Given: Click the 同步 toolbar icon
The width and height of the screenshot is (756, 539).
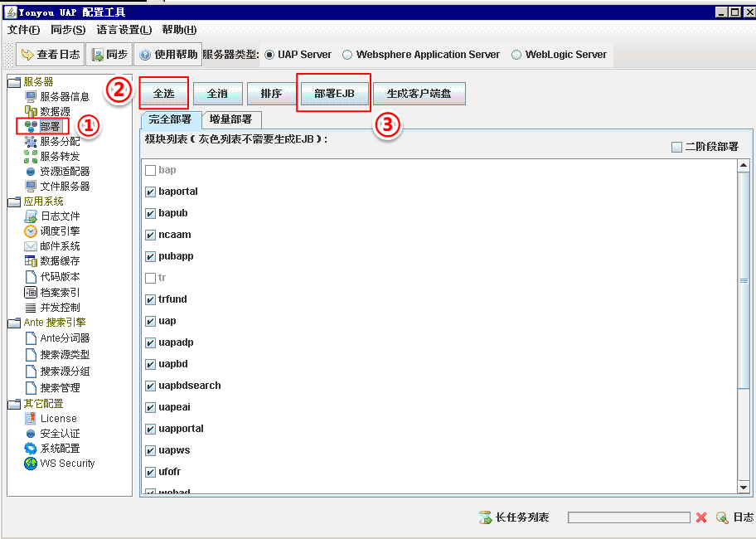Looking at the screenshot, I should [x=97, y=55].
